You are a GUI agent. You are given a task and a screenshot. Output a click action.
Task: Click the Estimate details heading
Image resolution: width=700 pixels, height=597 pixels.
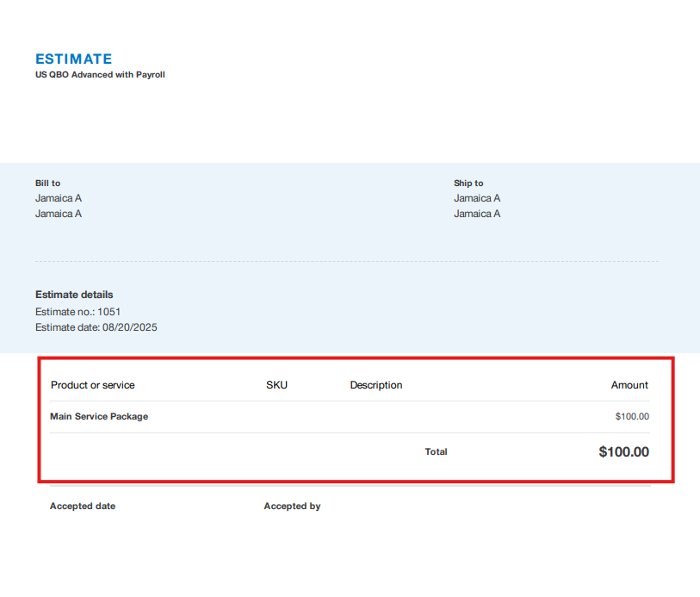pyautogui.click(x=74, y=295)
